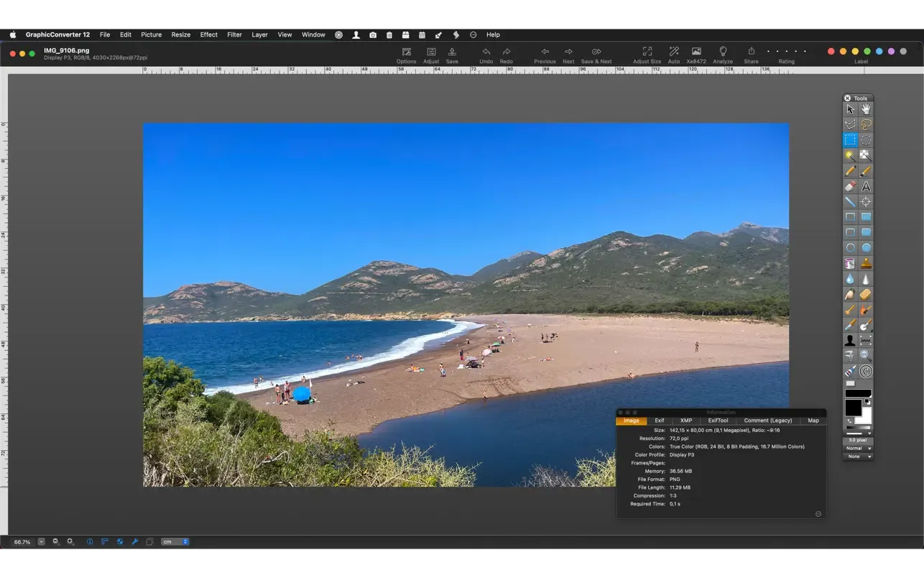The width and height of the screenshot is (924, 578).
Task: Pick the eraser tool
Action: click(850, 186)
